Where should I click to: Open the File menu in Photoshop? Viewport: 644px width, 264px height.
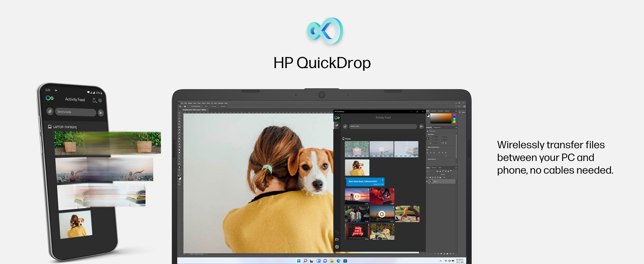point(182,103)
